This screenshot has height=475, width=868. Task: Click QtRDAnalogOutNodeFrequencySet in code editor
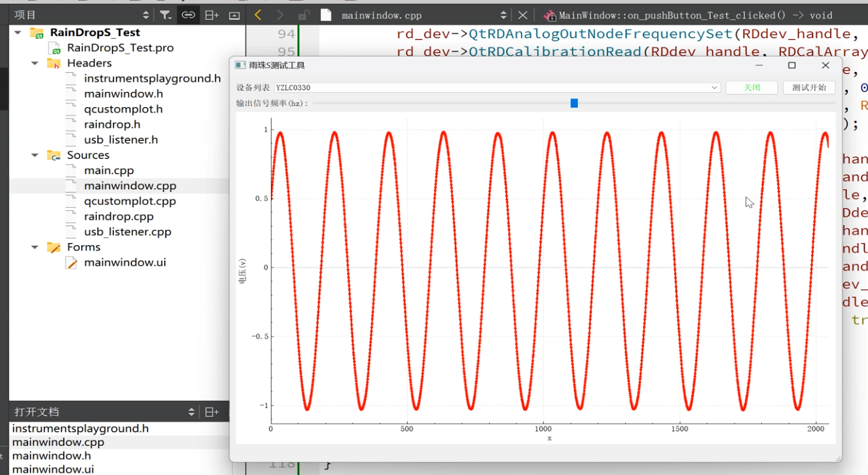pyautogui.click(x=600, y=34)
